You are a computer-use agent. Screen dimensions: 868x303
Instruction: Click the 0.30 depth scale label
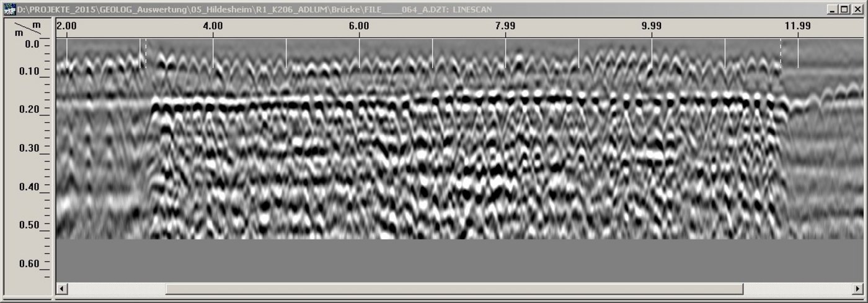(29, 148)
